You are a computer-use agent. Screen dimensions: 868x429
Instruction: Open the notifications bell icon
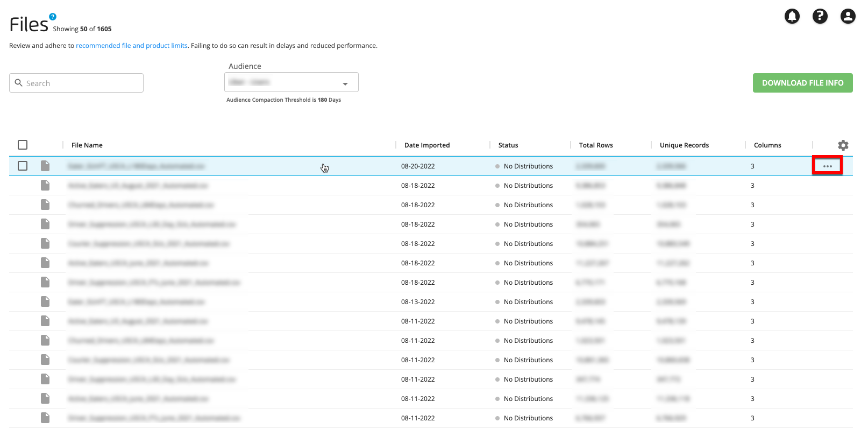click(792, 17)
